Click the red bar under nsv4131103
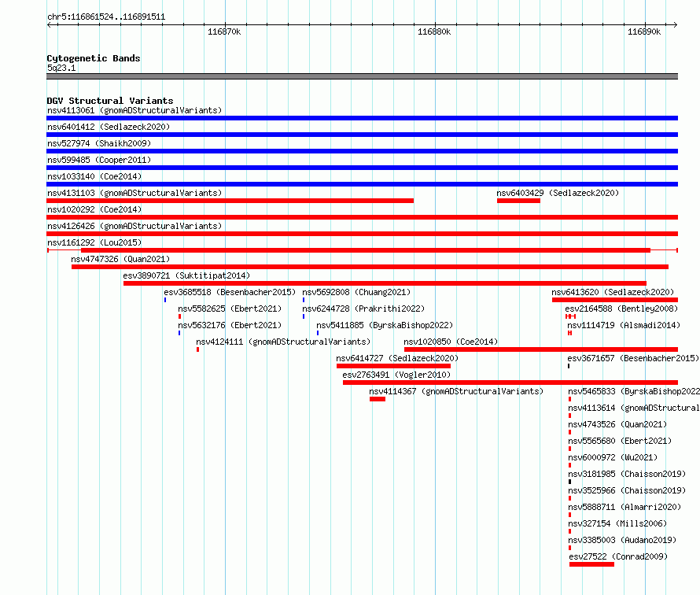 click(x=230, y=201)
